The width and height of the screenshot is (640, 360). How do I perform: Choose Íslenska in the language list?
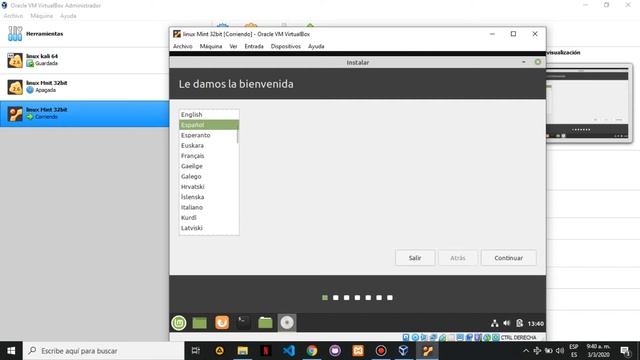[209, 197]
